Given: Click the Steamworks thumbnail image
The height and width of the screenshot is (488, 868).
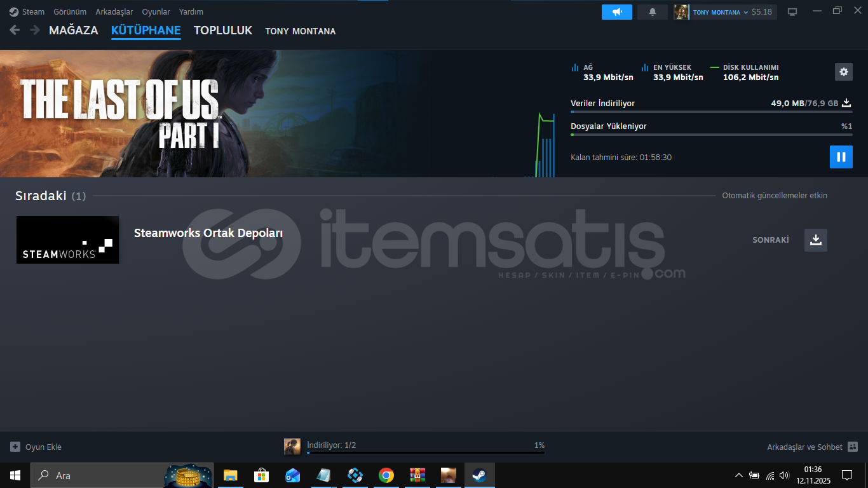Looking at the screenshot, I should (67, 240).
